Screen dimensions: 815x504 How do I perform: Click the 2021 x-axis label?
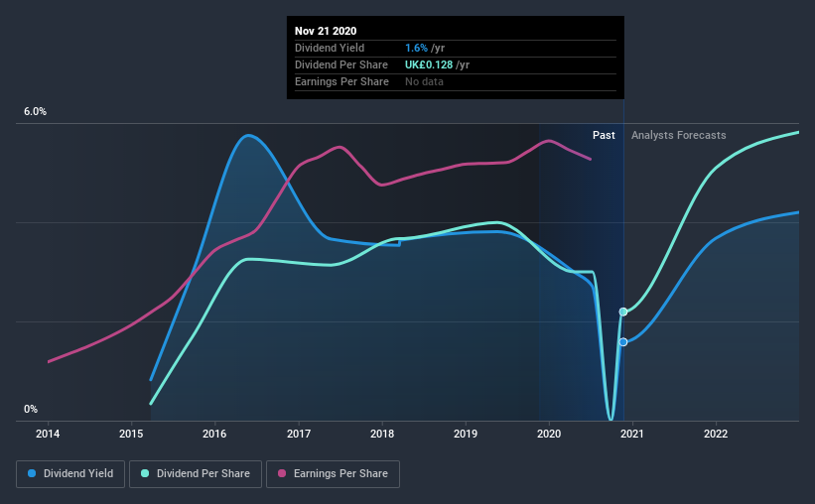[632, 434]
